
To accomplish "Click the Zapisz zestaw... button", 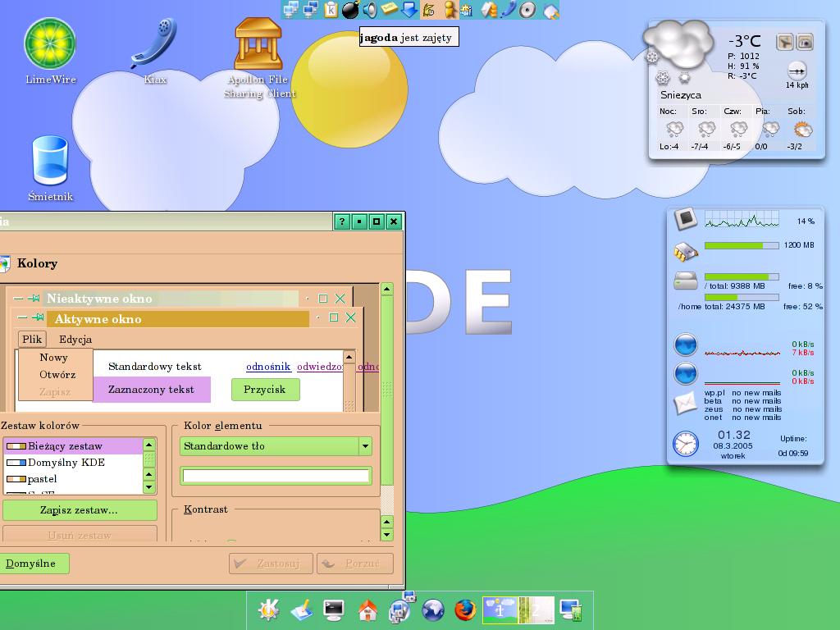I will (x=80, y=510).
